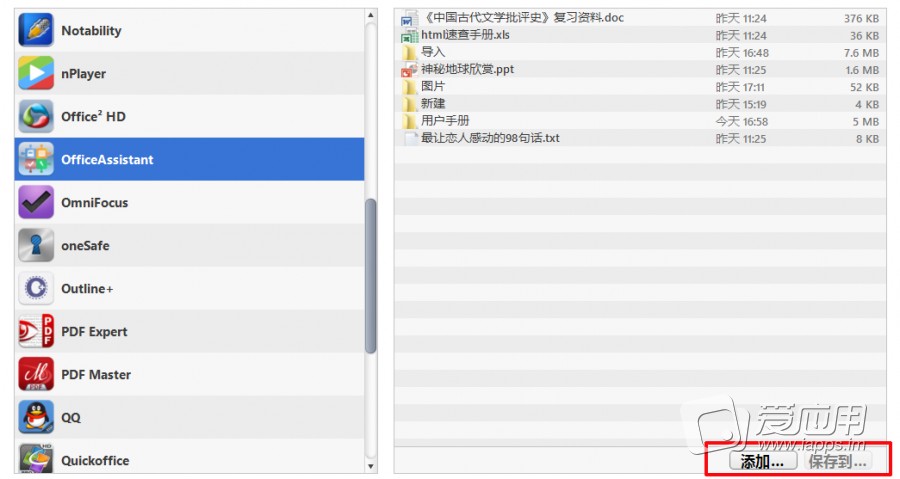Select OmniFocus in the app list

click(x=189, y=202)
